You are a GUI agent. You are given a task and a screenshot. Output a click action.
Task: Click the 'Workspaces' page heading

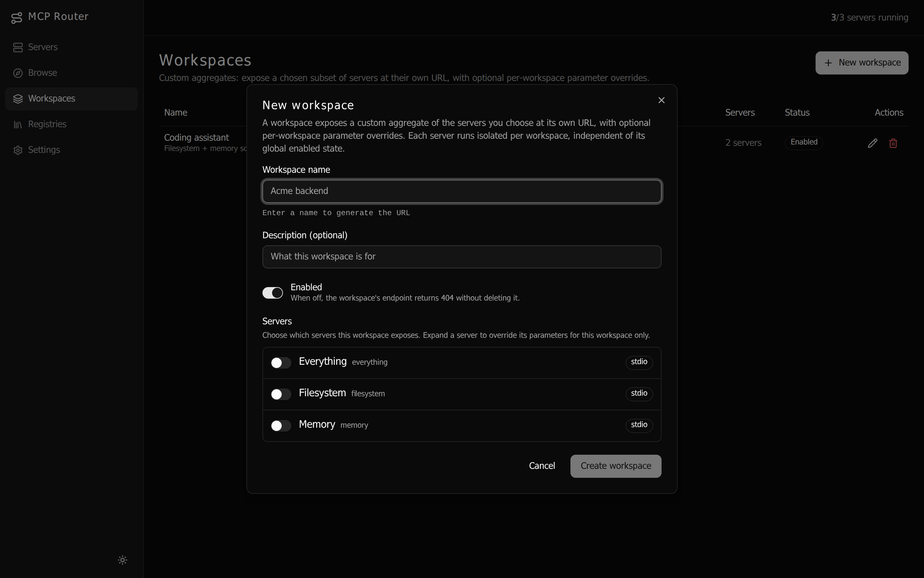pyautogui.click(x=205, y=60)
